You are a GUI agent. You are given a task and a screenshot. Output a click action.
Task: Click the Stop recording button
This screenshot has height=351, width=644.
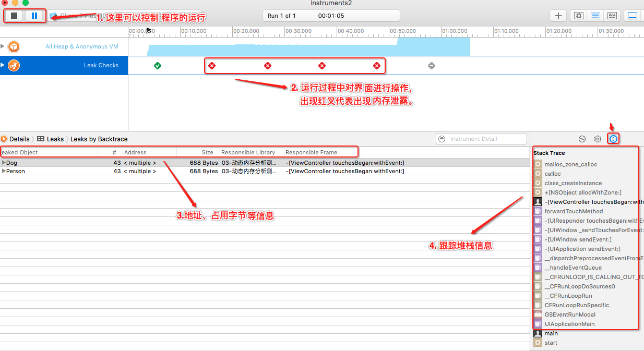point(14,15)
